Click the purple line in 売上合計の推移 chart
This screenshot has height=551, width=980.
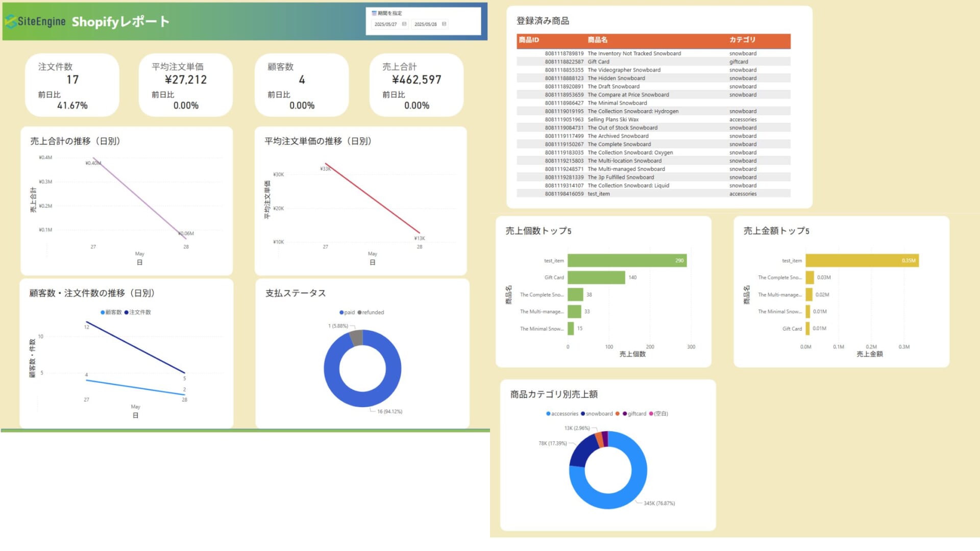pos(139,198)
